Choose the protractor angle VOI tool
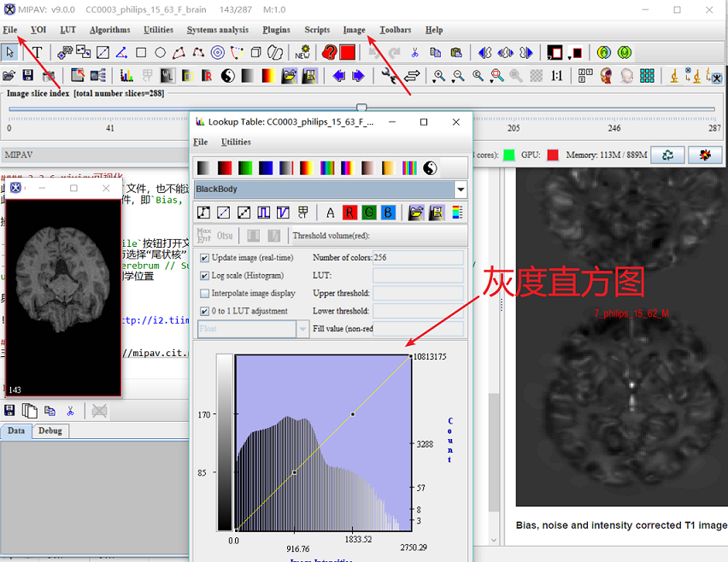 pos(121,52)
